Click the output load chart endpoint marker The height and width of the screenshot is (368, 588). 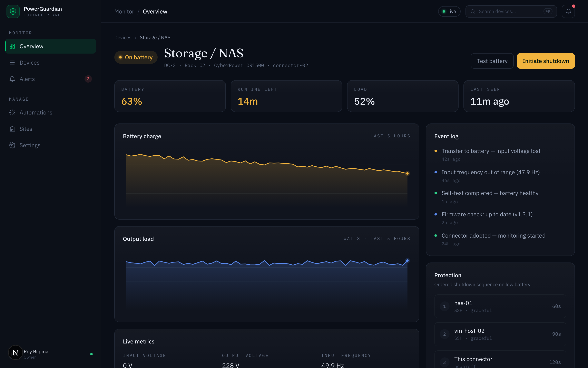click(x=408, y=260)
